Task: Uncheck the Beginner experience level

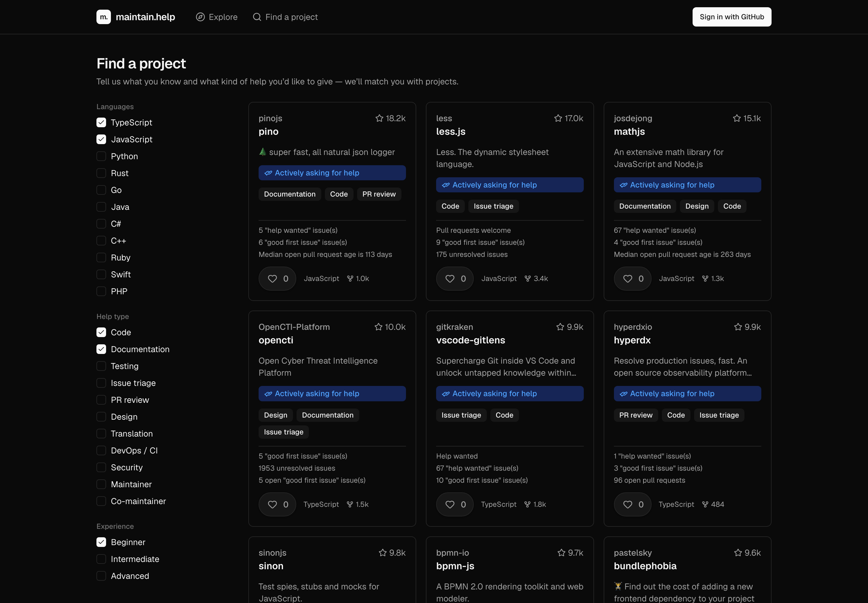Action: point(101,542)
